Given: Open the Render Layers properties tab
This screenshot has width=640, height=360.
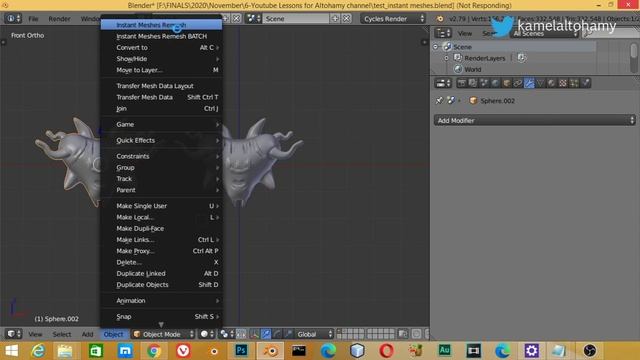Looking at the screenshot, I should pos(473,83).
